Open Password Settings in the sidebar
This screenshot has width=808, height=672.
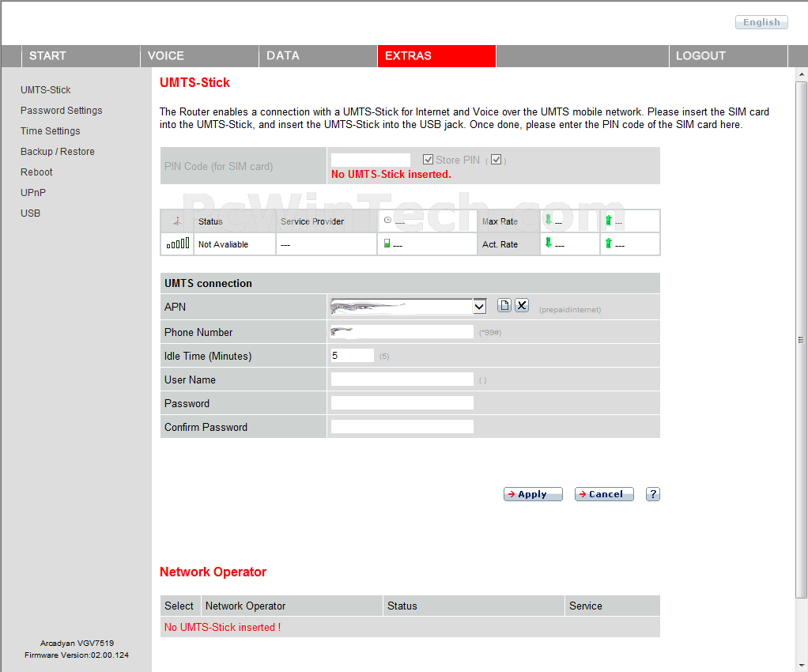62,110
